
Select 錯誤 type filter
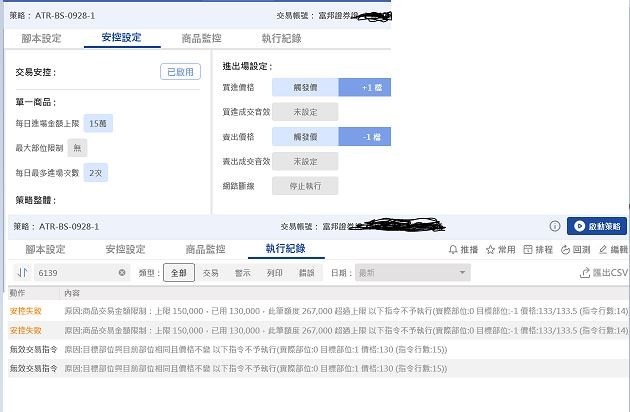click(307, 273)
